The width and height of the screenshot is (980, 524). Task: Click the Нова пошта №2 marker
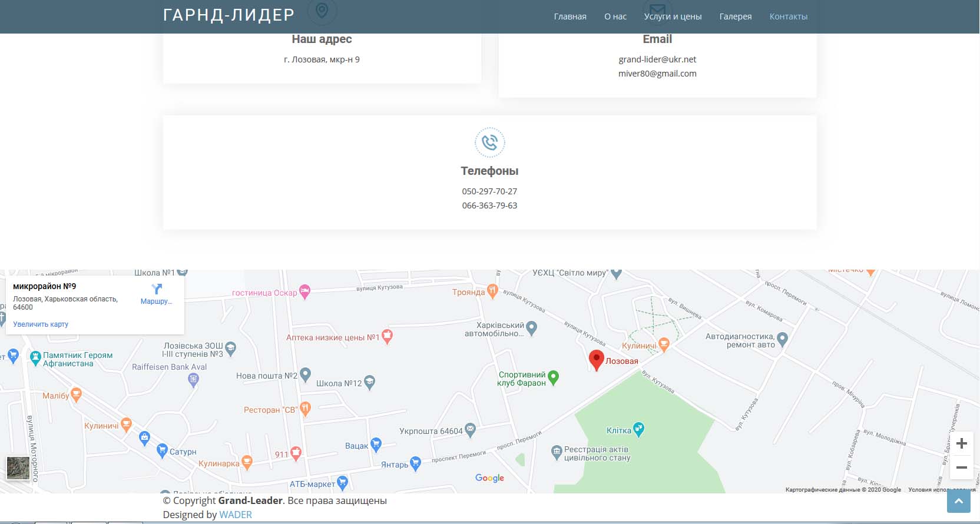tap(305, 374)
